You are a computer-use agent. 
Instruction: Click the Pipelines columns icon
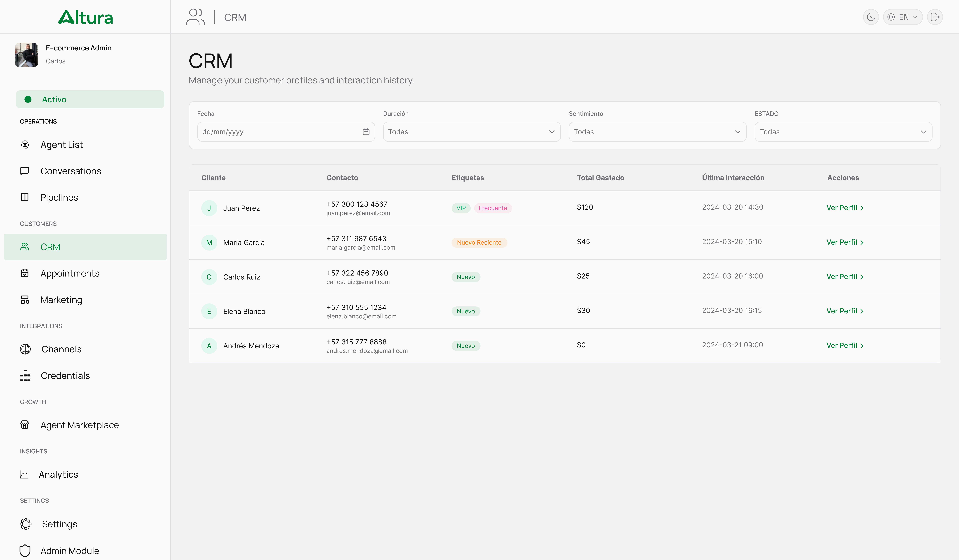25,197
